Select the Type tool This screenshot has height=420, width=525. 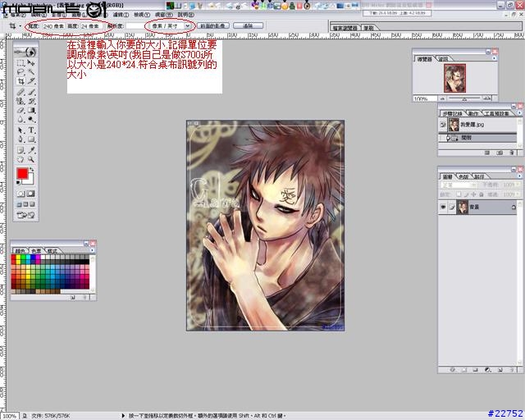[31, 130]
